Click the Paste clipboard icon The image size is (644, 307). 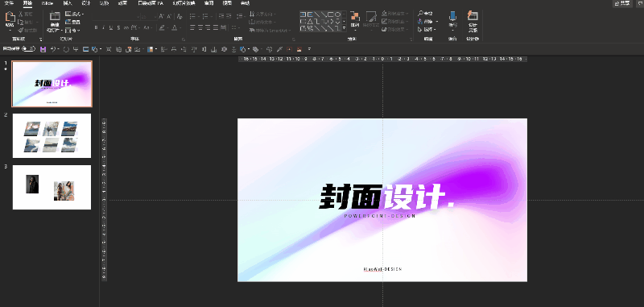[x=10, y=17]
